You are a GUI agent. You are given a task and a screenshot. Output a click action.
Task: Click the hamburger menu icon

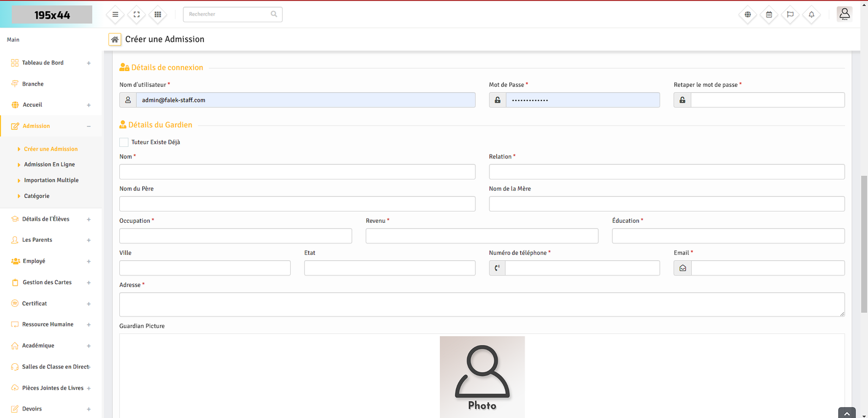pos(115,15)
